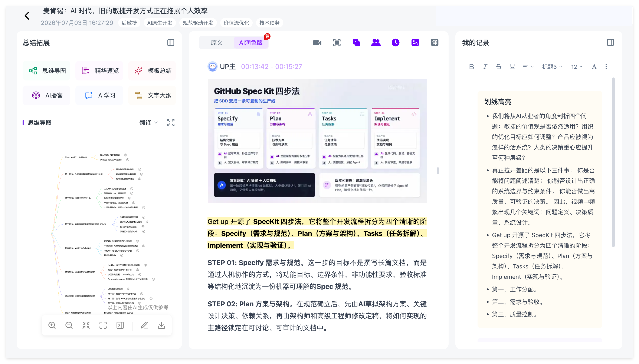
Task: Open the video camera view
Action: point(317,43)
